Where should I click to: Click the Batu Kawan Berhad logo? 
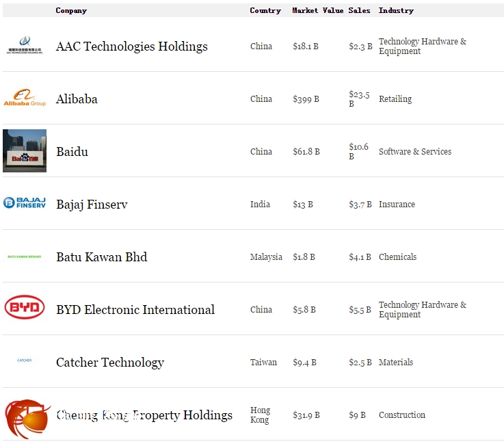point(25,257)
